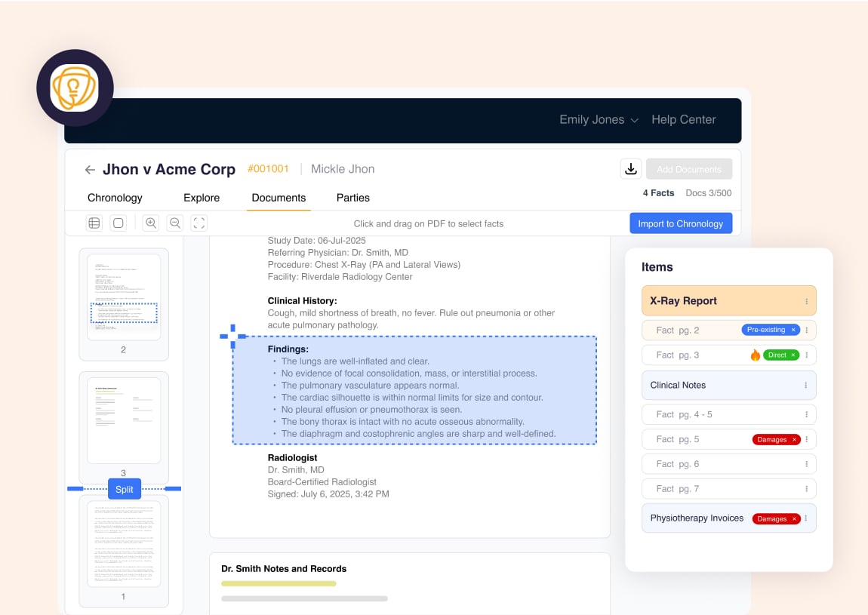Select page 2 thumbnail
Screen dimensions: 868x615
click(124, 297)
